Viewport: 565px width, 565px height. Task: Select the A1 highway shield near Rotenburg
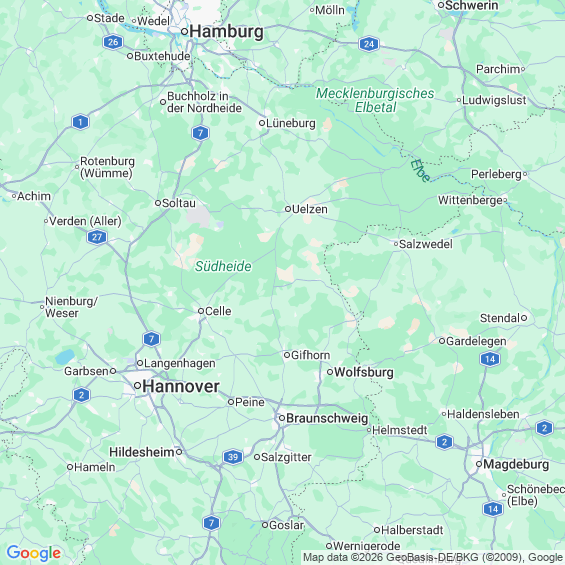coord(80,122)
